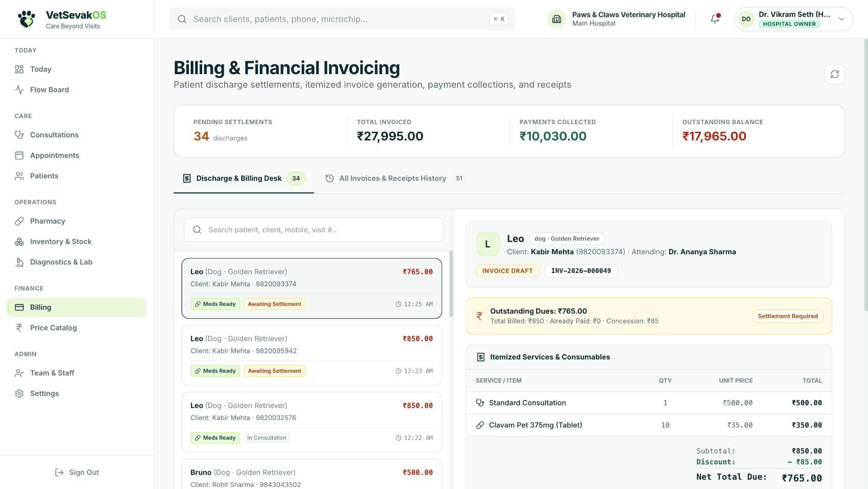Open Appointments from sidebar

77,155
